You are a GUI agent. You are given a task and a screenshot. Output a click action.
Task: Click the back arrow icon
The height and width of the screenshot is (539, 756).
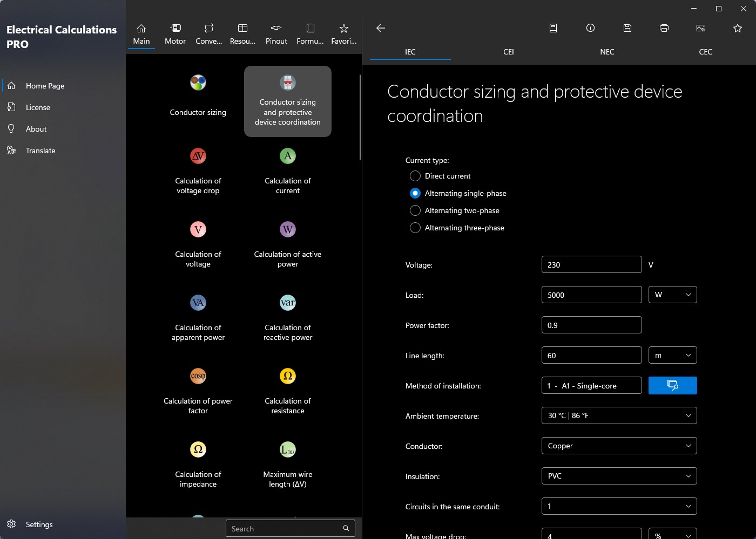tap(381, 28)
